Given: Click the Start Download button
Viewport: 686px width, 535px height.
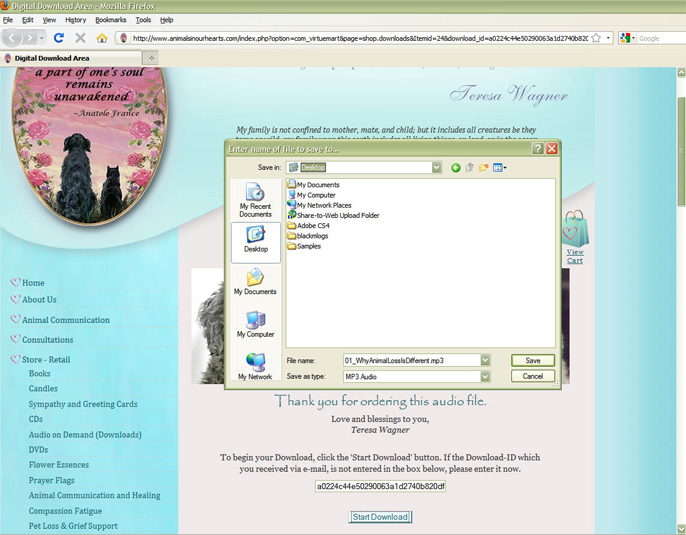Looking at the screenshot, I should pos(380,517).
